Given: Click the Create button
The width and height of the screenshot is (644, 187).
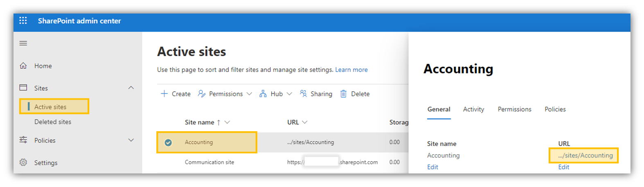Looking at the screenshot, I should (x=176, y=94).
